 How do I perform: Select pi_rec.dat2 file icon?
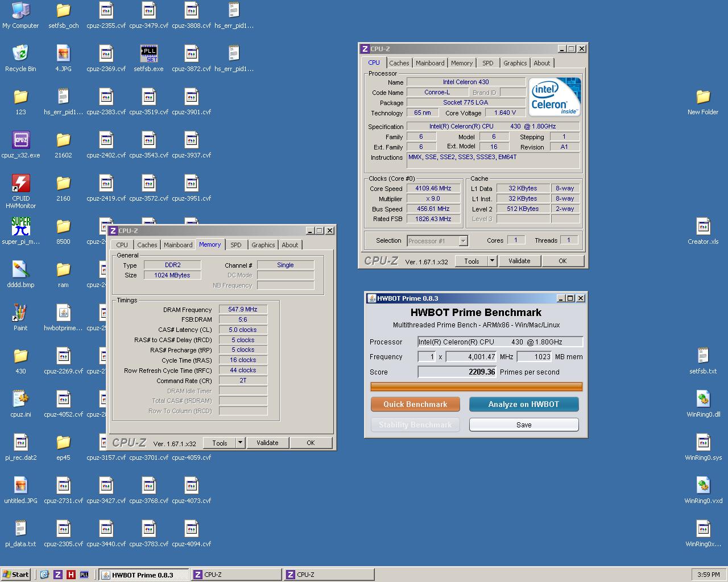20,447
